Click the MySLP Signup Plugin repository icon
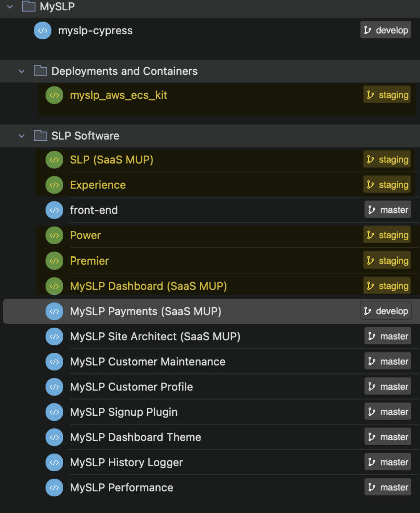Screen dimensions: 420x513 click(54, 412)
